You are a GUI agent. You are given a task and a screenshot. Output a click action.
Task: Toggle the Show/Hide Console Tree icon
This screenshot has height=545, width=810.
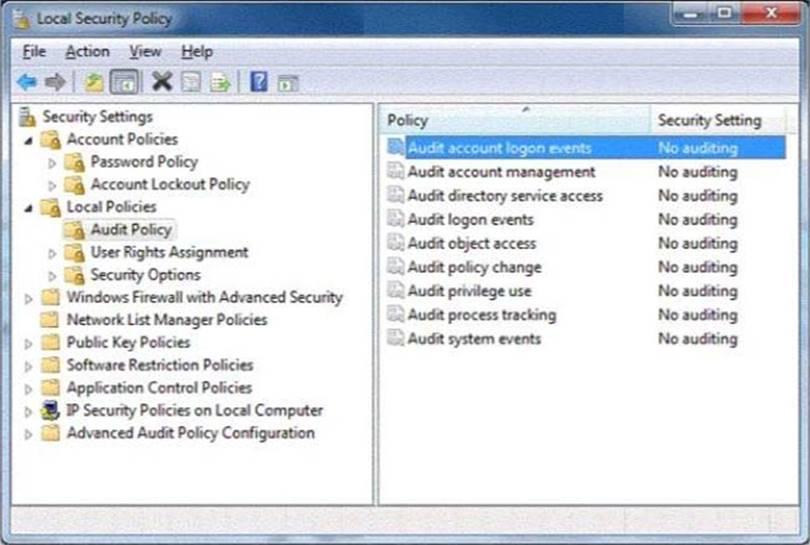[x=124, y=82]
